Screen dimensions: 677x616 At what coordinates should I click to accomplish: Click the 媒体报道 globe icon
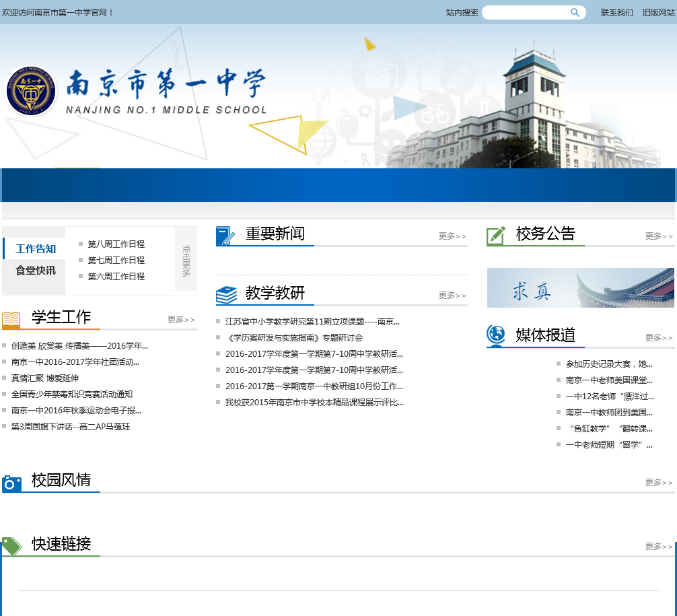[x=496, y=336]
